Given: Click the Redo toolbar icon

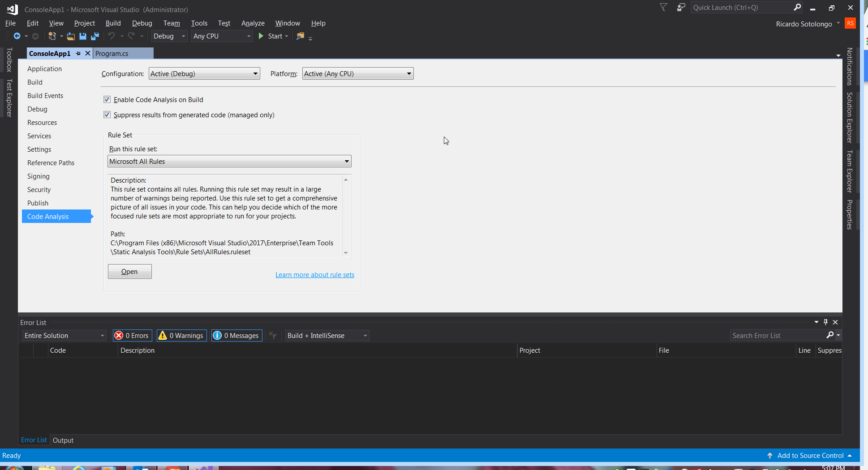Looking at the screenshot, I should click(x=131, y=36).
